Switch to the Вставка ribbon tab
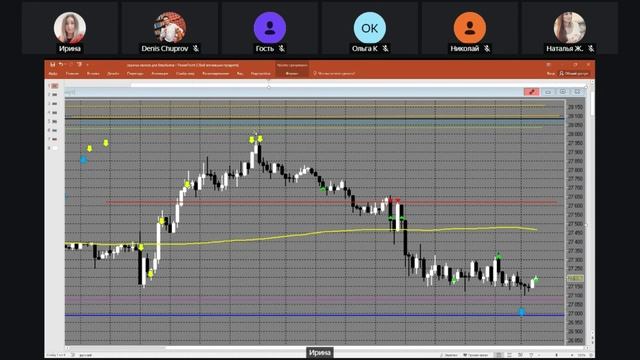The width and height of the screenshot is (640, 360). 93,73
